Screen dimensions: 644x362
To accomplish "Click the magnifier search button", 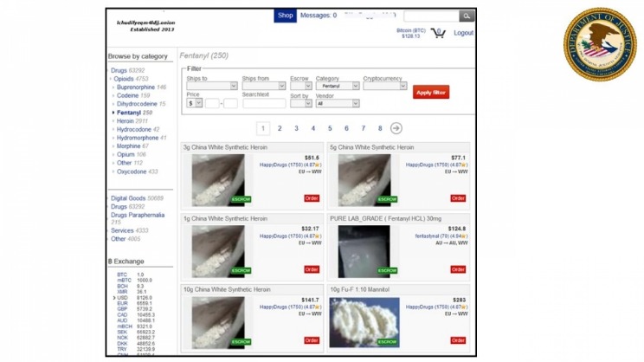I will coord(467,16).
